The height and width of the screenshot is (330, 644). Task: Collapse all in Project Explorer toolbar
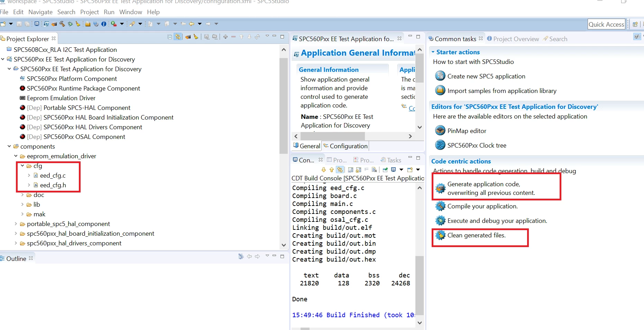[x=170, y=37]
